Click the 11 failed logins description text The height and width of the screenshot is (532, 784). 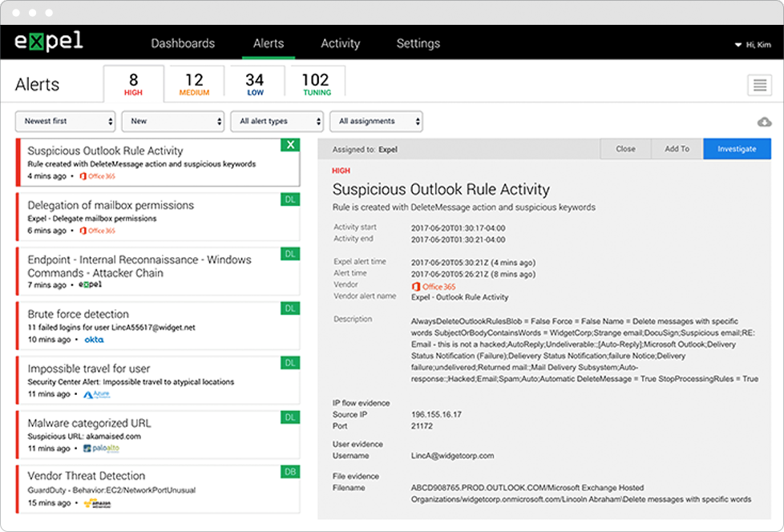click(x=111, y=328)
